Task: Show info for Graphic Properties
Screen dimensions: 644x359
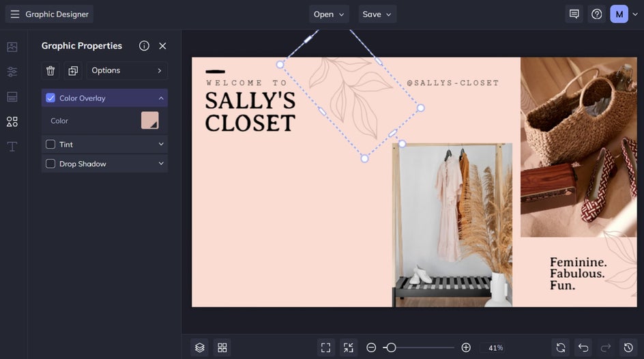Action: (x=144, y=46)
